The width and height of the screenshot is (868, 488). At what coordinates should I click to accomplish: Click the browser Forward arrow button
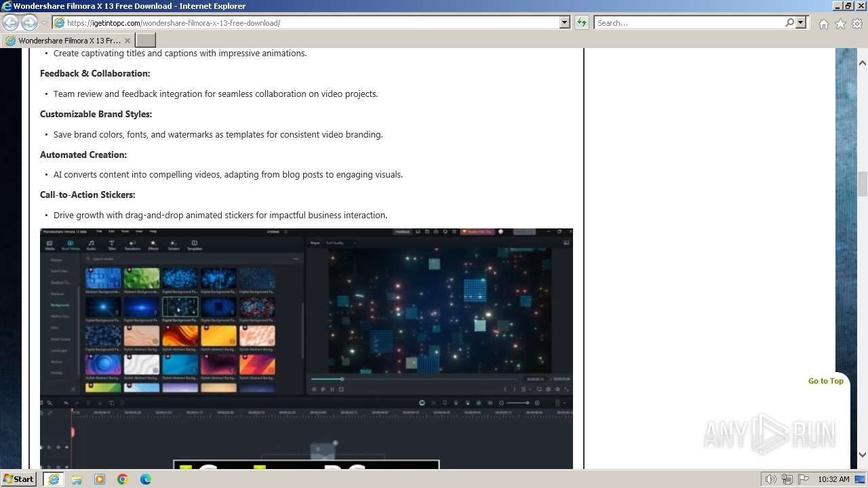tap(29, 22)
